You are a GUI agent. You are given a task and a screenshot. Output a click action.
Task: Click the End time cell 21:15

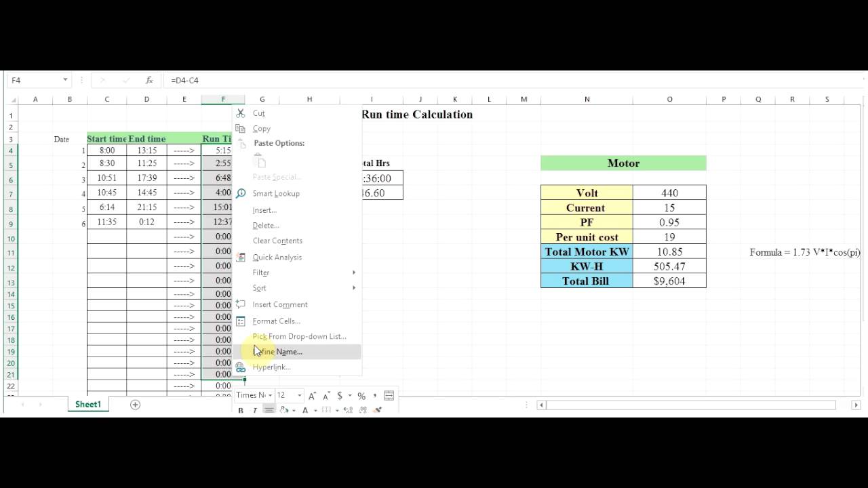tap(146, 207)
